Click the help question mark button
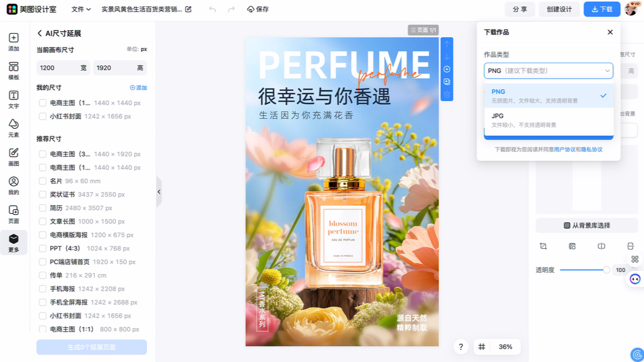 point(461,347)
